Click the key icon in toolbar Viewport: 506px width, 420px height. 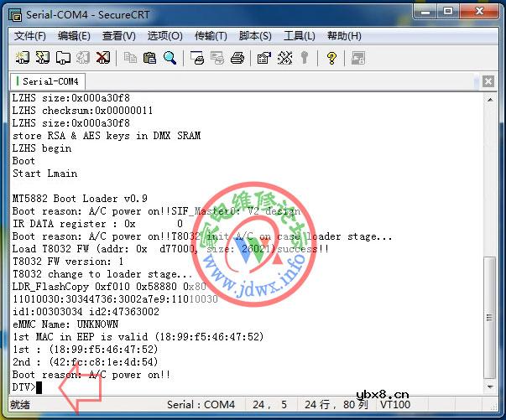304,58
